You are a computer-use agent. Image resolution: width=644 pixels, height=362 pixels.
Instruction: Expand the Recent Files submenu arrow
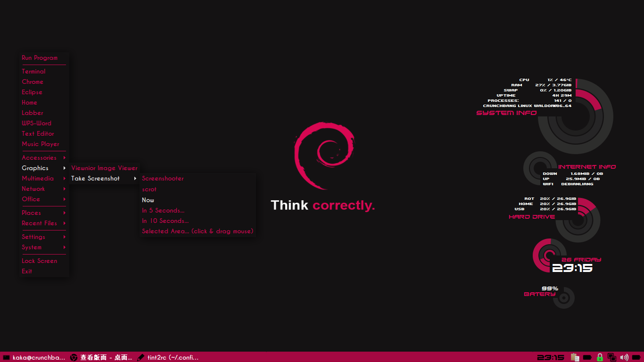pos(65,223)
